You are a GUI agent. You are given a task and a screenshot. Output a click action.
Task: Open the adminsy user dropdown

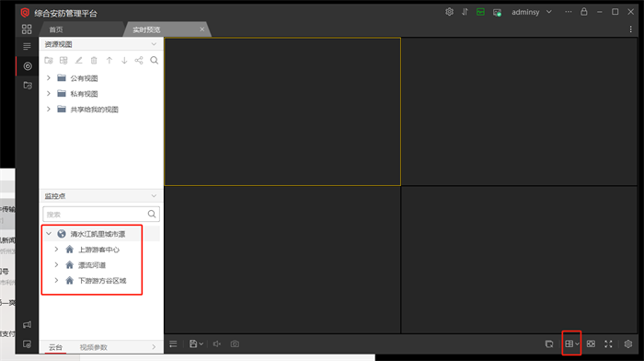click(531, 12)
